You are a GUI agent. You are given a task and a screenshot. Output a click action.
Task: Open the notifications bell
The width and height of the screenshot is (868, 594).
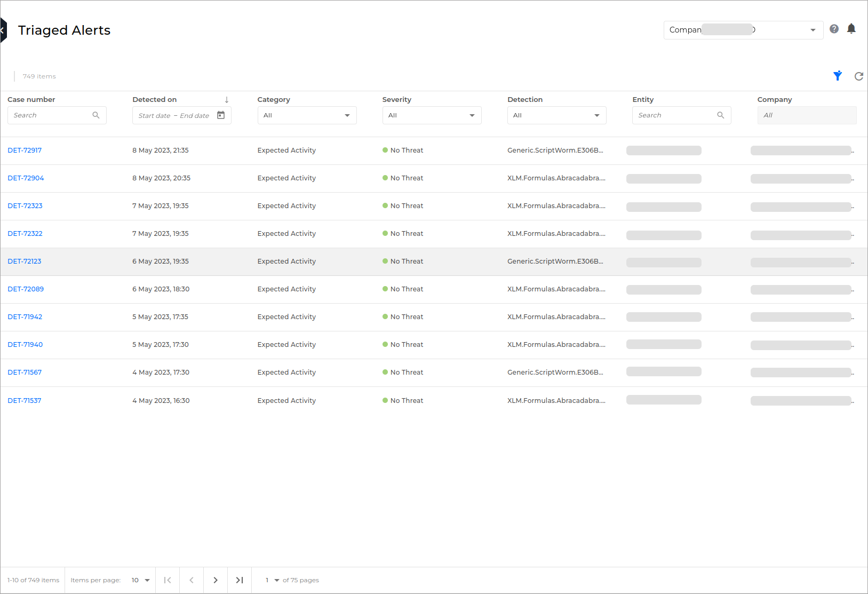tap(851, 29)
